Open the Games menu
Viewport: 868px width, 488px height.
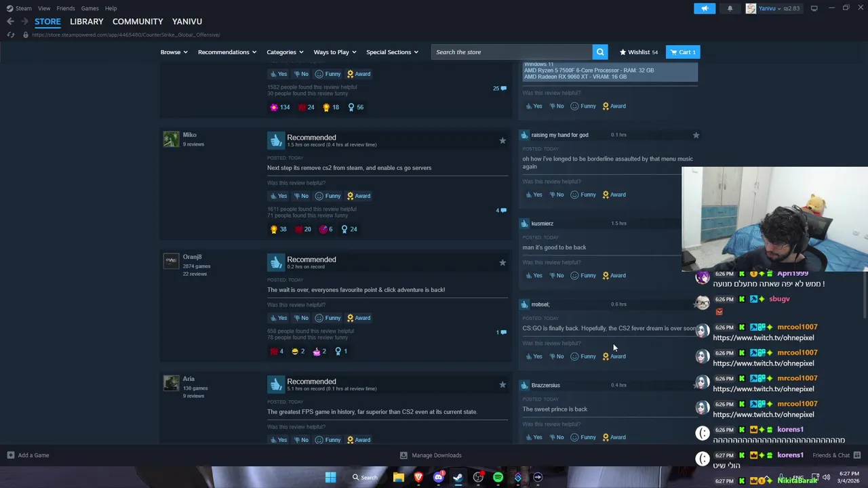point(90,8)
